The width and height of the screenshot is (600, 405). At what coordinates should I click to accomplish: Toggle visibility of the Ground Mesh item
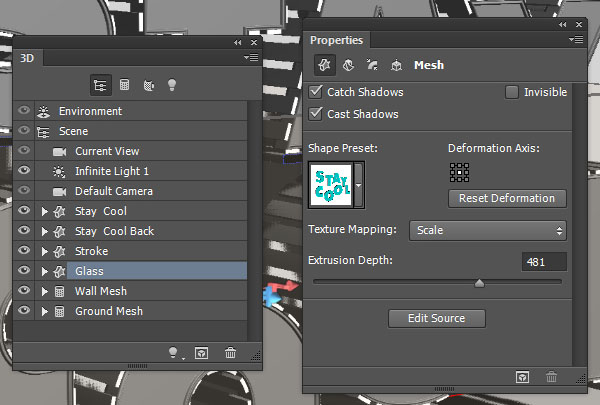pyautogui.click(x=24, y=310)
